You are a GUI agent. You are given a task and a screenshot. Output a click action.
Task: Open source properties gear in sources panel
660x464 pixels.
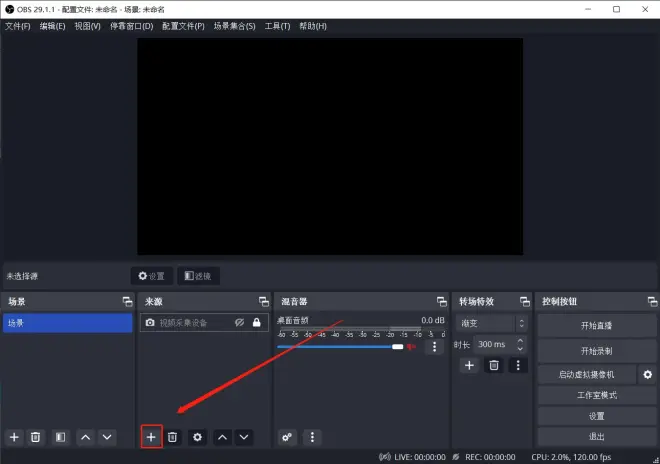(197, 437)
